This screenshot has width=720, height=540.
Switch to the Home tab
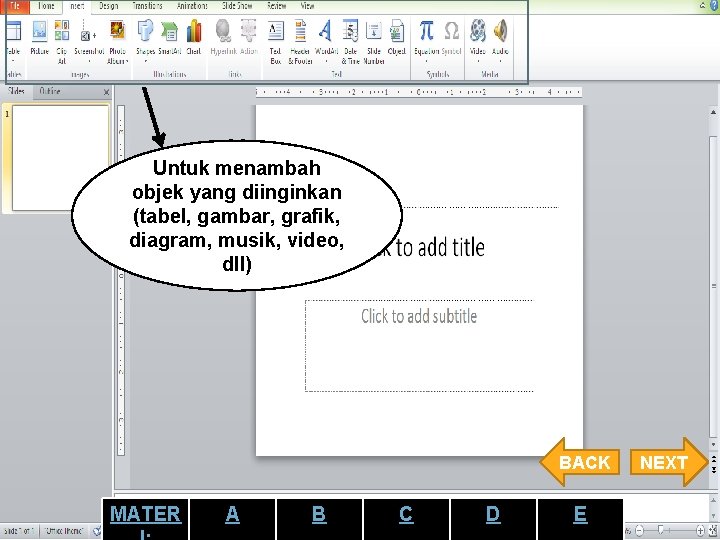46,6
